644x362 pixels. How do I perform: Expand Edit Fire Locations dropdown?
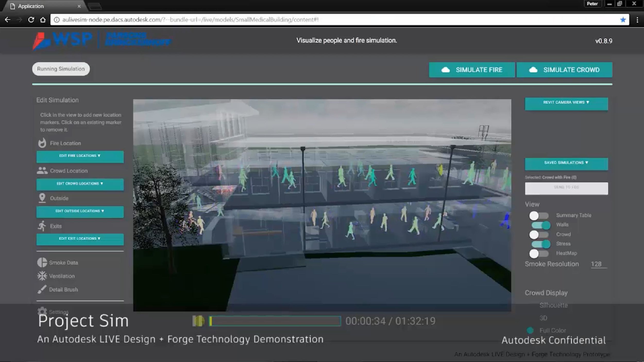[x=80, y=157]
